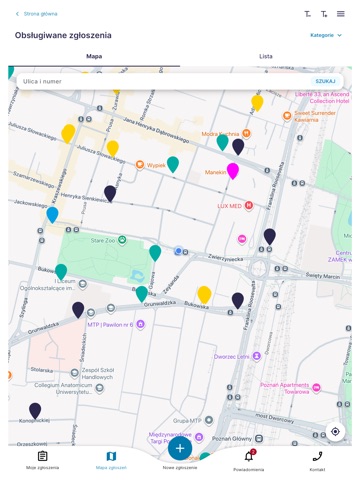360x480 pixels.
Task: Select the dark pin on Henryka Sienkiewicza
Action: click(110, 194)
